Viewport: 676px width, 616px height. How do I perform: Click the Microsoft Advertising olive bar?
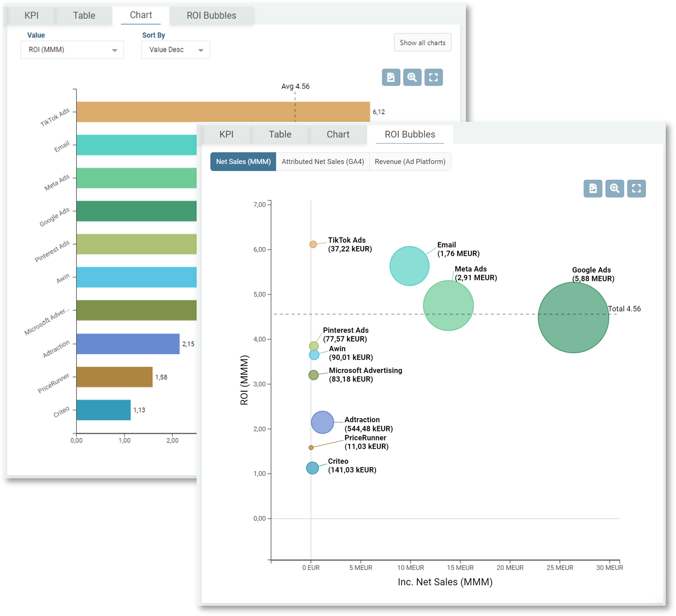137,310
